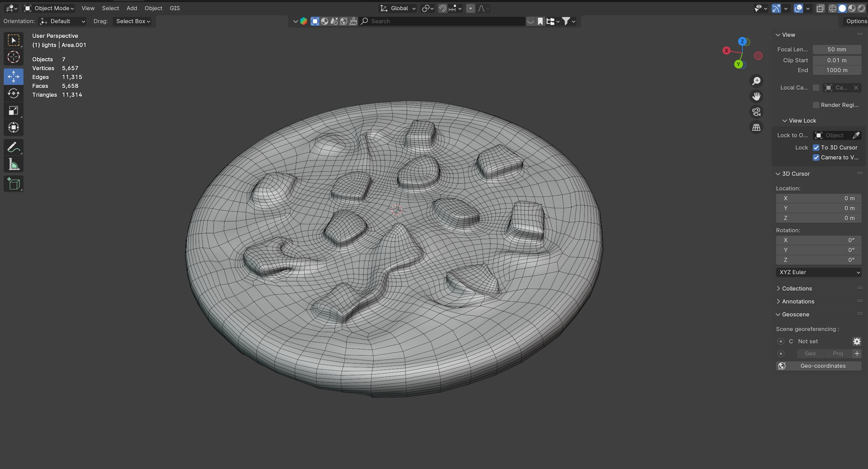Open the Add menu

132,8
